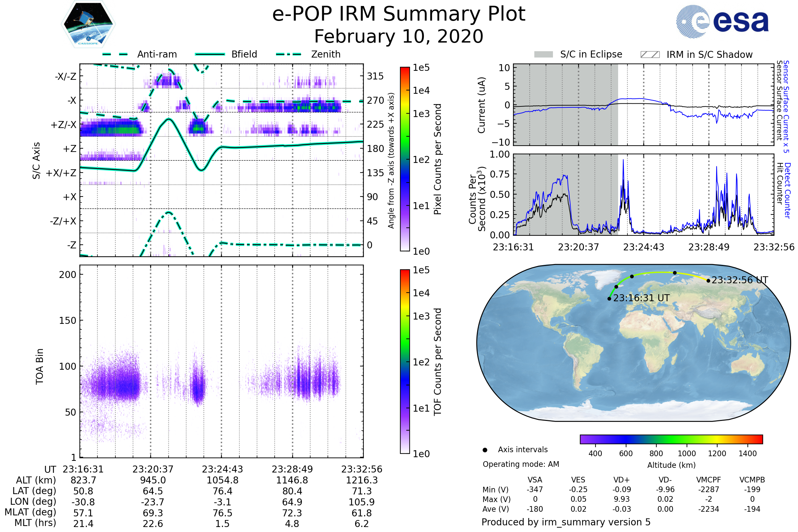The height and width of the screenshot is (532, 798).
Task: Click the TOF Counts per Second colorbar
Action: tap(405, 362)
